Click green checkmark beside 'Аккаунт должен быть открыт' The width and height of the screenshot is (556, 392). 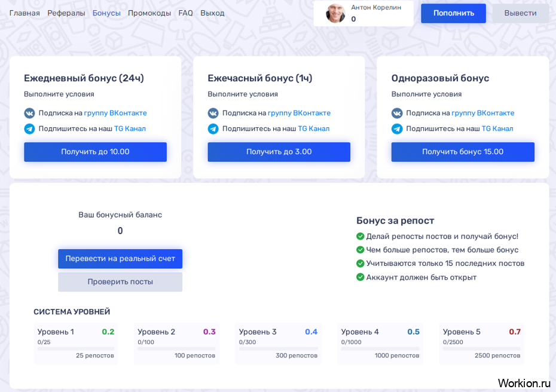pos(360,277)
